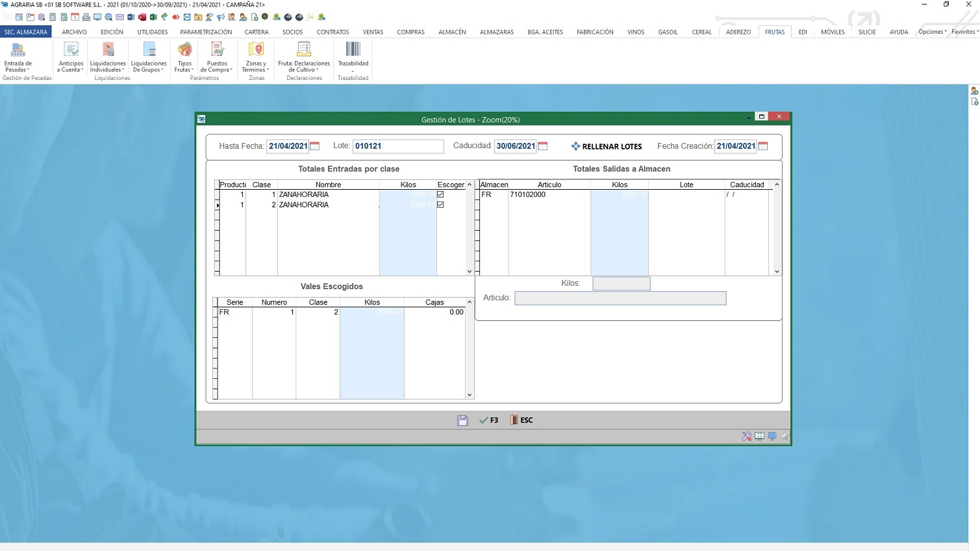Click the RELLENAR LOTES button
Image resolution: width=980 pixels, height=551 pixels.
(x=607, y=146)
